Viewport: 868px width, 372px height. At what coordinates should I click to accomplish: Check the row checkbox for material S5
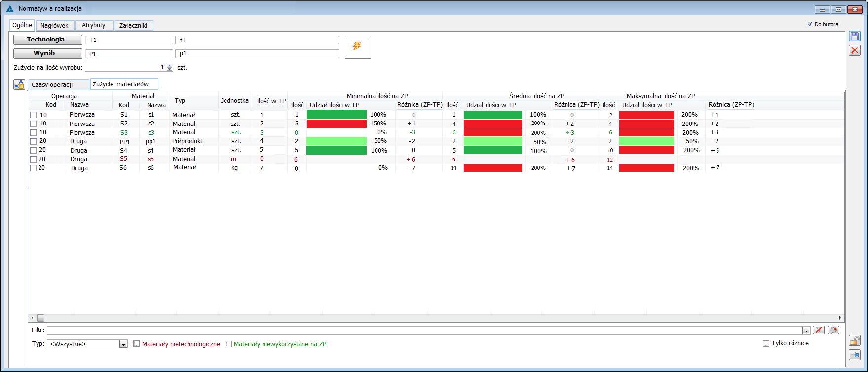[34, 160]
